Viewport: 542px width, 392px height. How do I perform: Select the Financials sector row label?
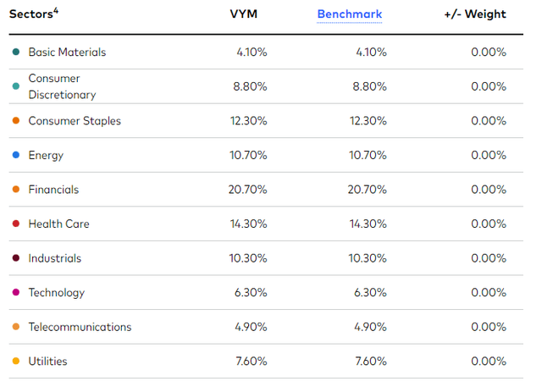[53, 190]
